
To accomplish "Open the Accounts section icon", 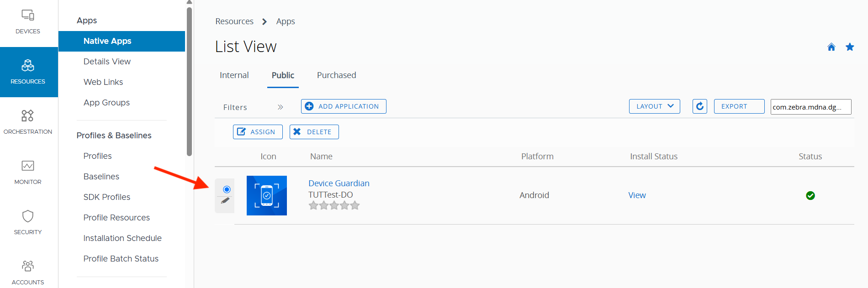I will 28,266.
